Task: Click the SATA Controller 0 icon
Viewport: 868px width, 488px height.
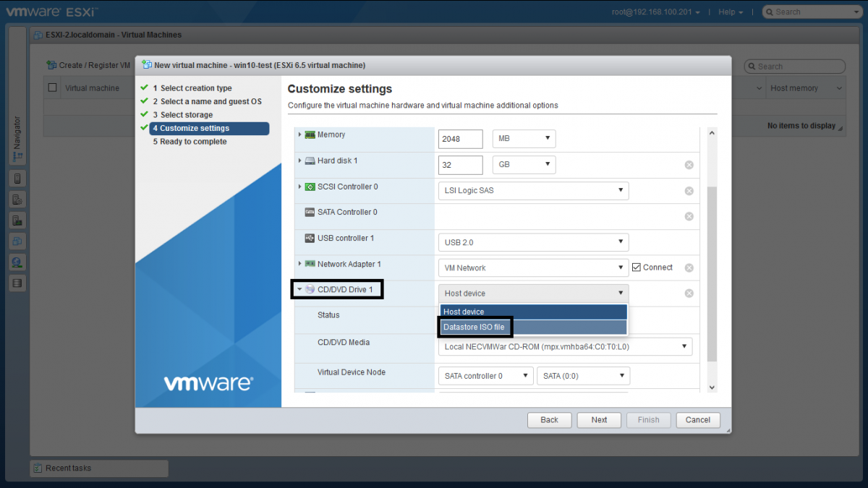Action: (x=310, y=213)
